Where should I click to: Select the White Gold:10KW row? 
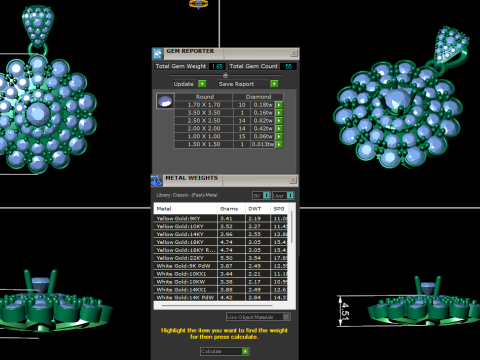220,282
